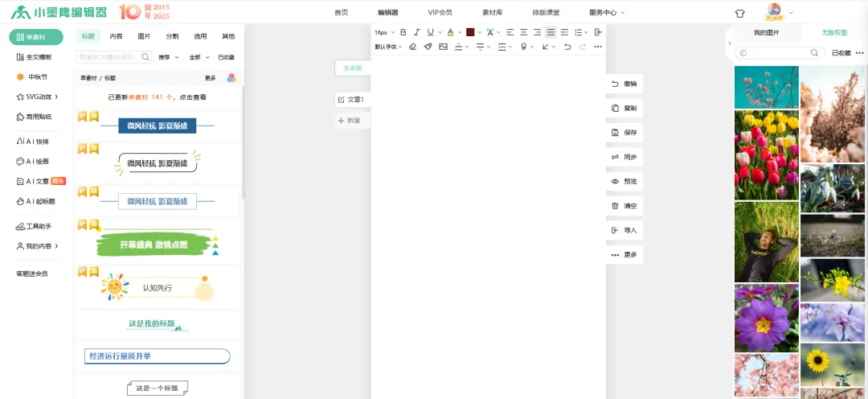Toggle justify text alignment
This screenshot has width=868, height=399.
coord(551,32)
